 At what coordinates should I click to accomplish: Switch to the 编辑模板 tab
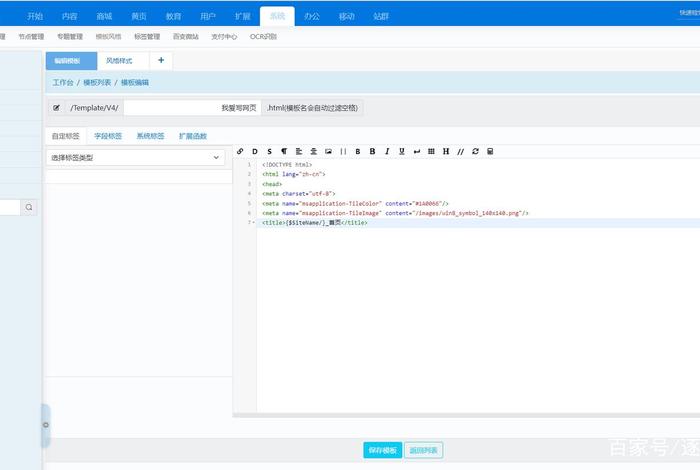(x=71, y=61)
